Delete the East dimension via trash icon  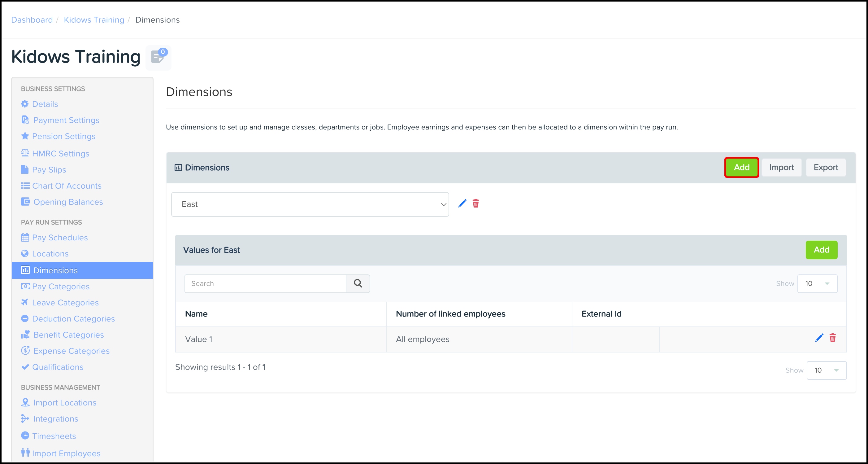coord(475,203)
